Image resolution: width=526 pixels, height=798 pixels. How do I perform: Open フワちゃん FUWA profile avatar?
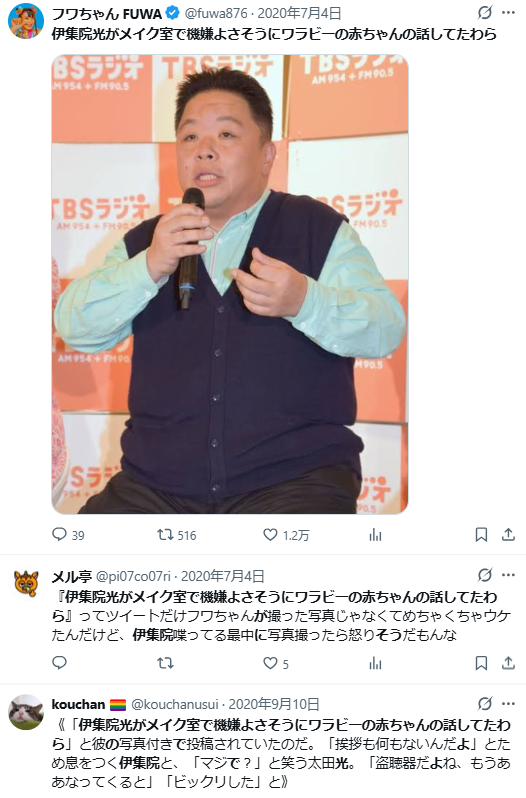click(26, 21)
